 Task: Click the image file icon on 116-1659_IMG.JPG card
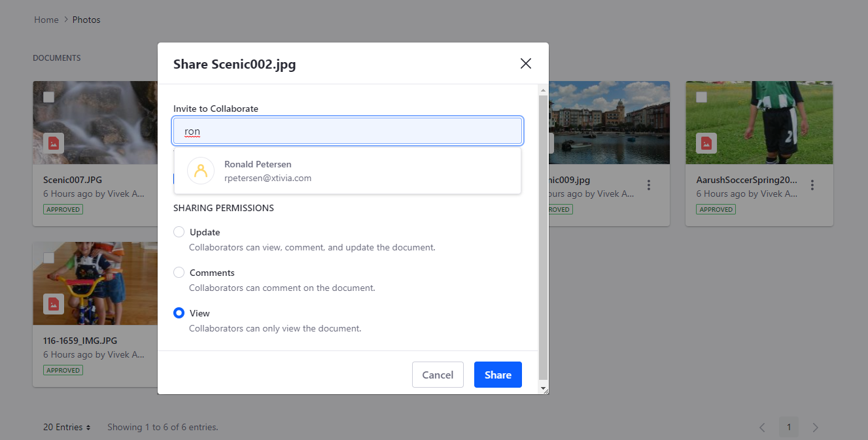click(x=53, y=304)
